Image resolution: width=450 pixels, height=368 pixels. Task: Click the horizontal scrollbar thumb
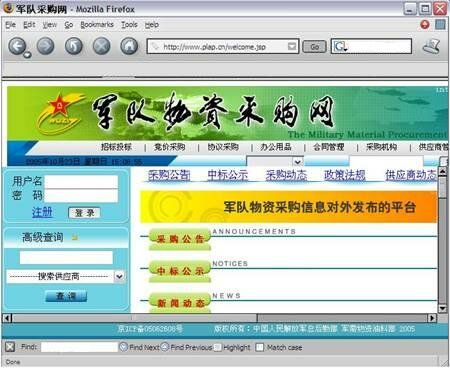[x=135, y=318]
